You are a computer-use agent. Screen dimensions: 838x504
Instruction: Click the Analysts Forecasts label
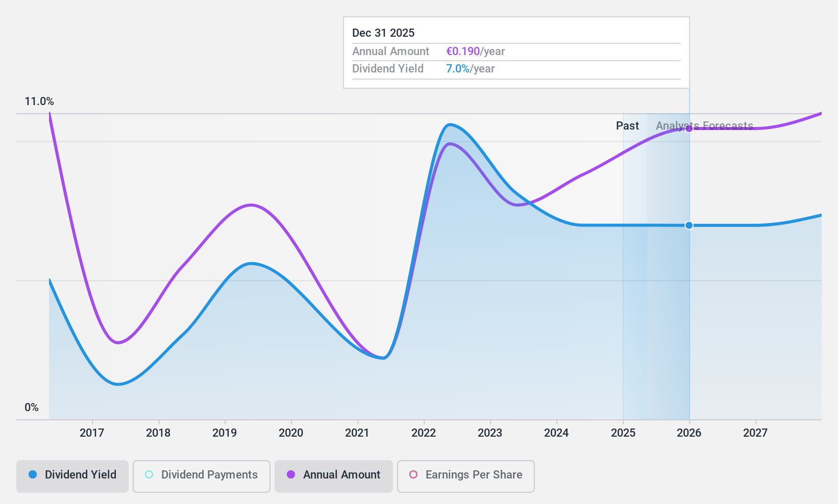704,126
